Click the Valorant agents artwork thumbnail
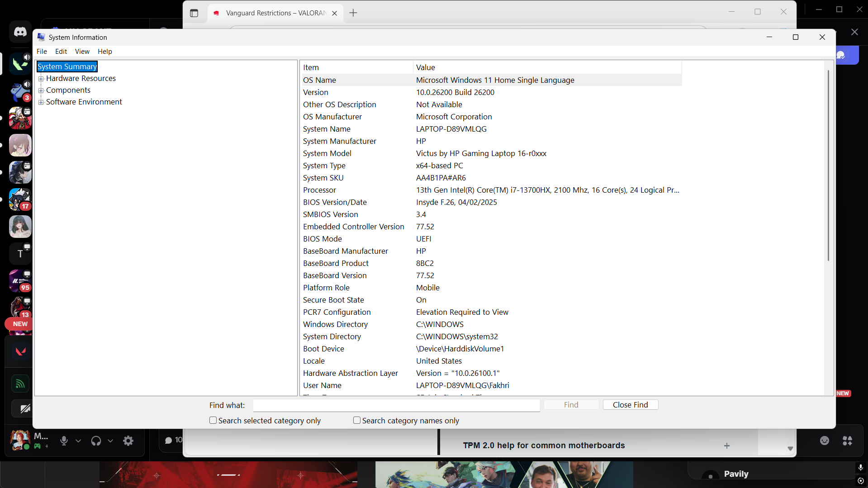This screenshot has width=868, height=488. click(504, 474)
